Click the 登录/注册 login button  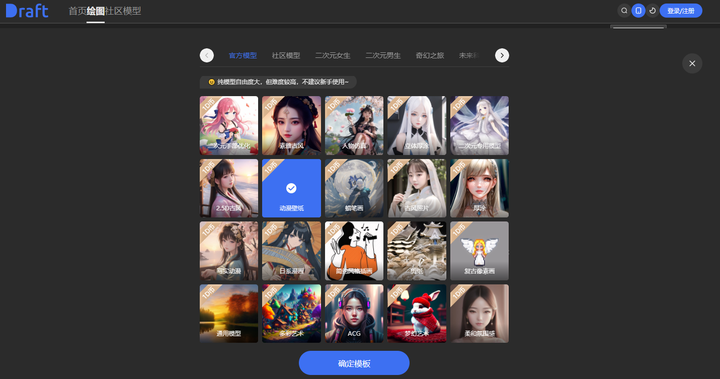pyautogui.click(x=681, y=11)
